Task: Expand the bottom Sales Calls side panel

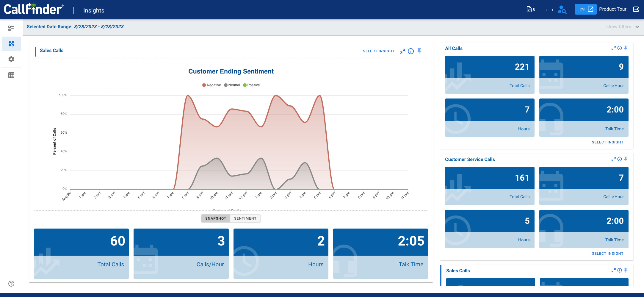Action: point(613,271)
